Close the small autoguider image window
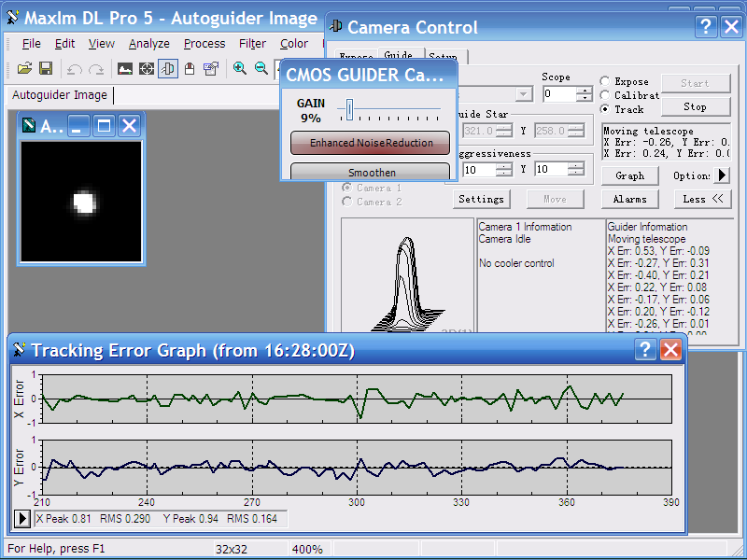 129,126
